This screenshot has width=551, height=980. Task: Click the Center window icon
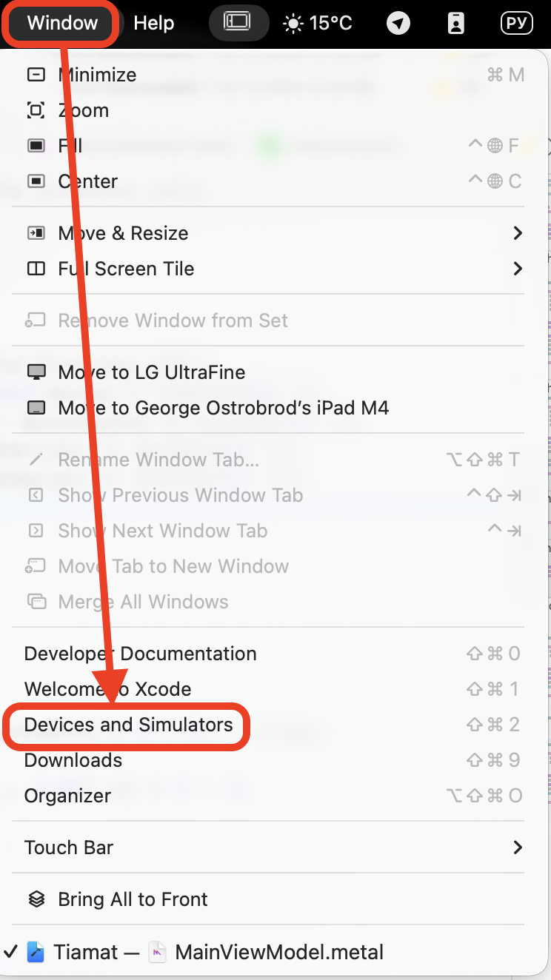pos(36,181)
